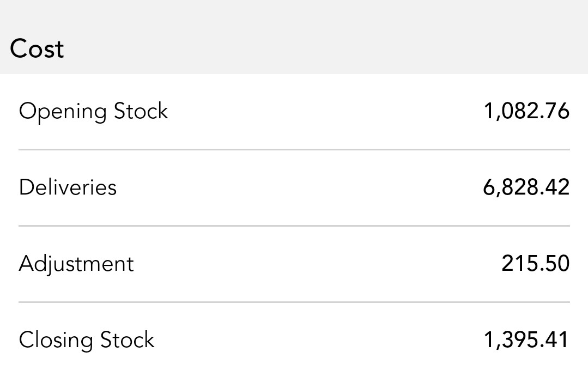Tap the blank middle of the Adjustment row
Image resolution: width=588 pixels, height=376 pixels.
click(x=316, y=264)
